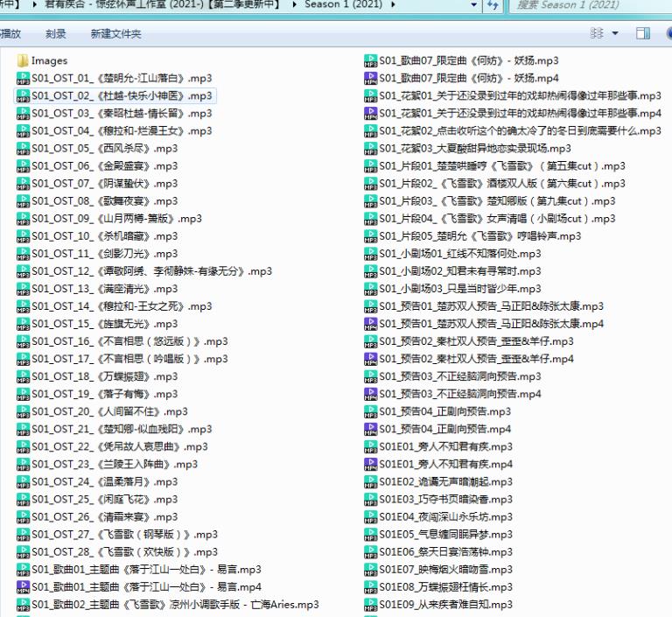Click MP3 icon of S01_OST_20 人间留不住
This screenshot has height=617, width=672.
tap(23, 411)
